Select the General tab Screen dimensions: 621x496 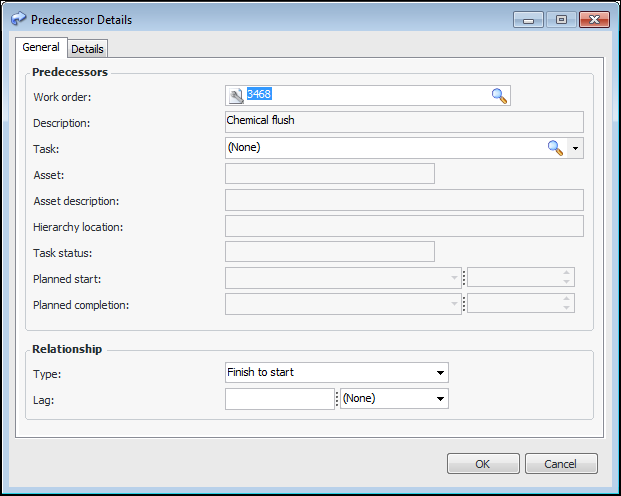tap(41, 47)
